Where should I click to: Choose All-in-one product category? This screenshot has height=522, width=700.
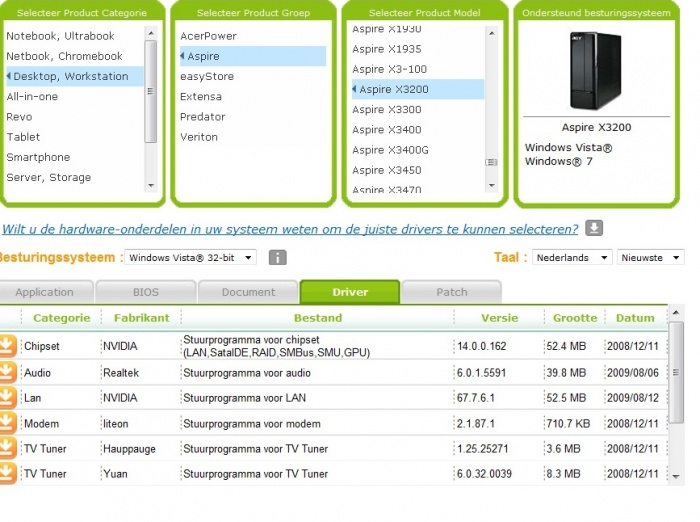tap(32, 97)
